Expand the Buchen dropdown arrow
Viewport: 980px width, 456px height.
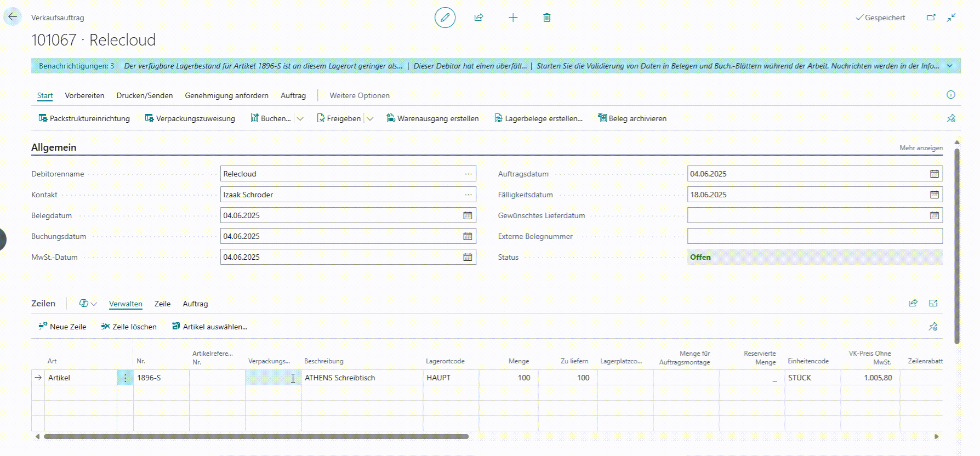point(300,118)
